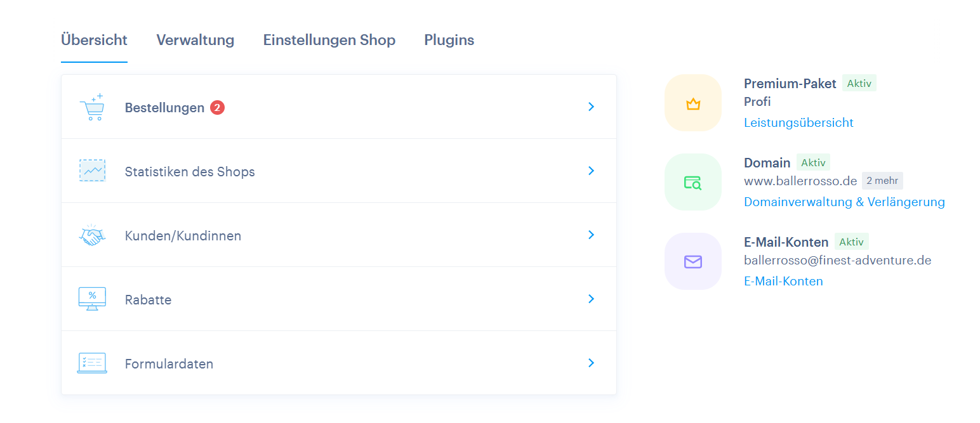This screenshot has width=980, height=423.
Task: Go to the Plugins tab
Action: 449,40
